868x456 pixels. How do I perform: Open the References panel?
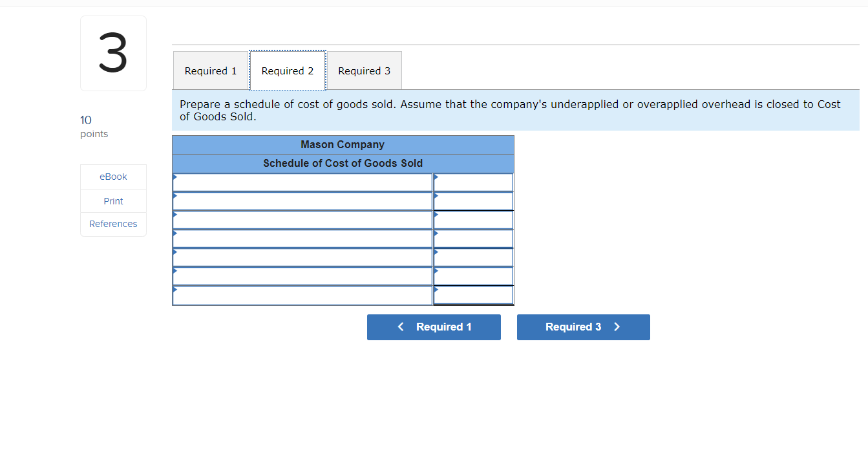[x=113, y=224]
